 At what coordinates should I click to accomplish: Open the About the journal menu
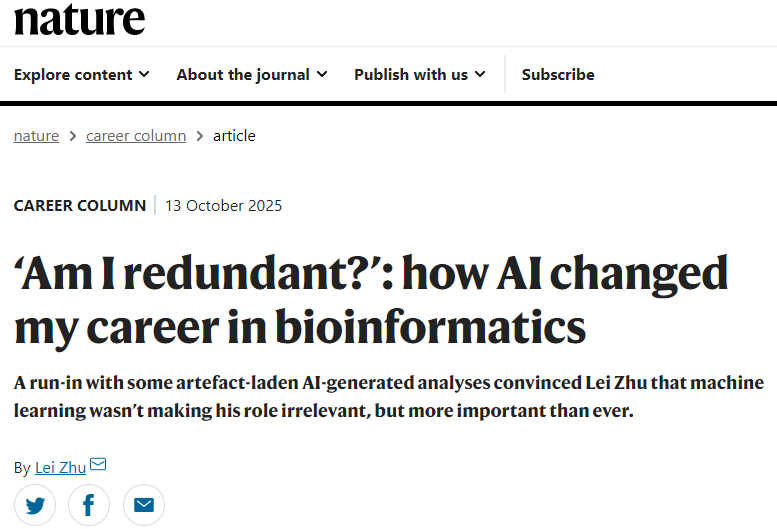coord(251,74)
